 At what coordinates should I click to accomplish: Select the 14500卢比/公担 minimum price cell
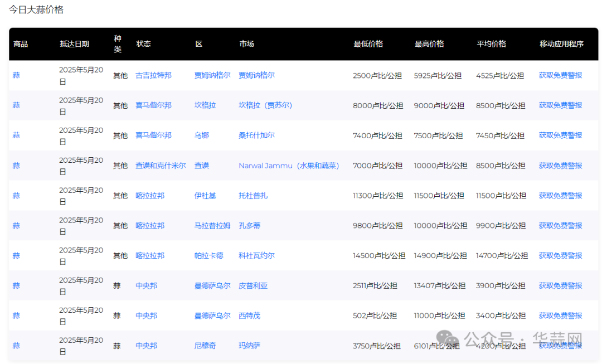(379, 256)
